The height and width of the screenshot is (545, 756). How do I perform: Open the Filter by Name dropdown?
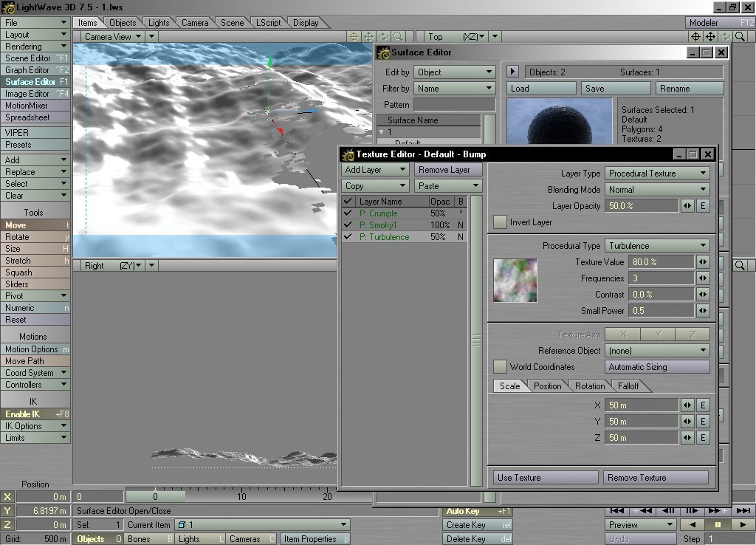pos(455,89)
